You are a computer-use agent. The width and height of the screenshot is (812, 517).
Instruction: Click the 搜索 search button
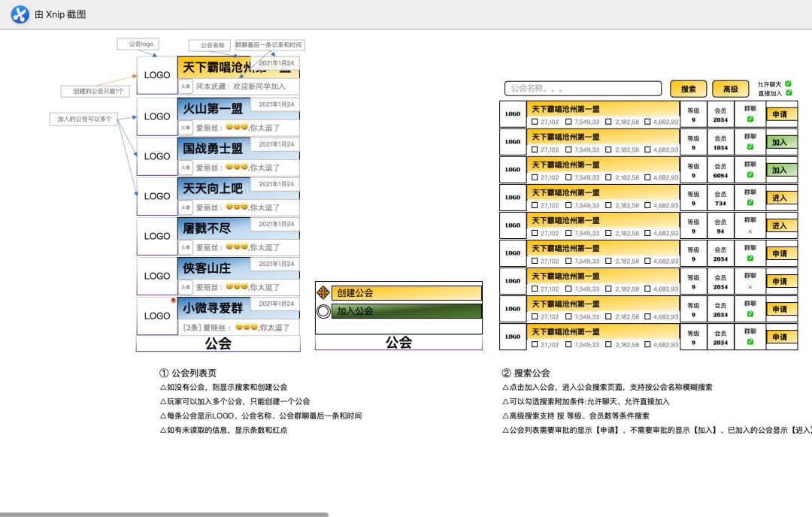(x=688, y=89)
